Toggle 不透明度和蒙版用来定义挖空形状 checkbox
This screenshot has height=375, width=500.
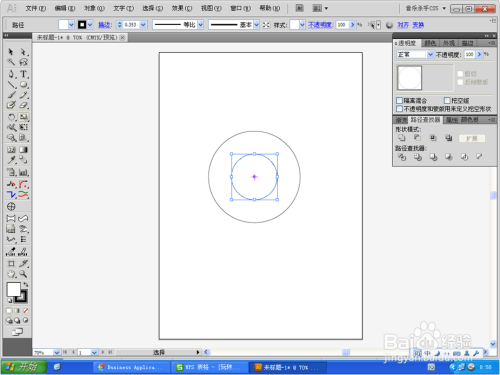click(399, 109)
